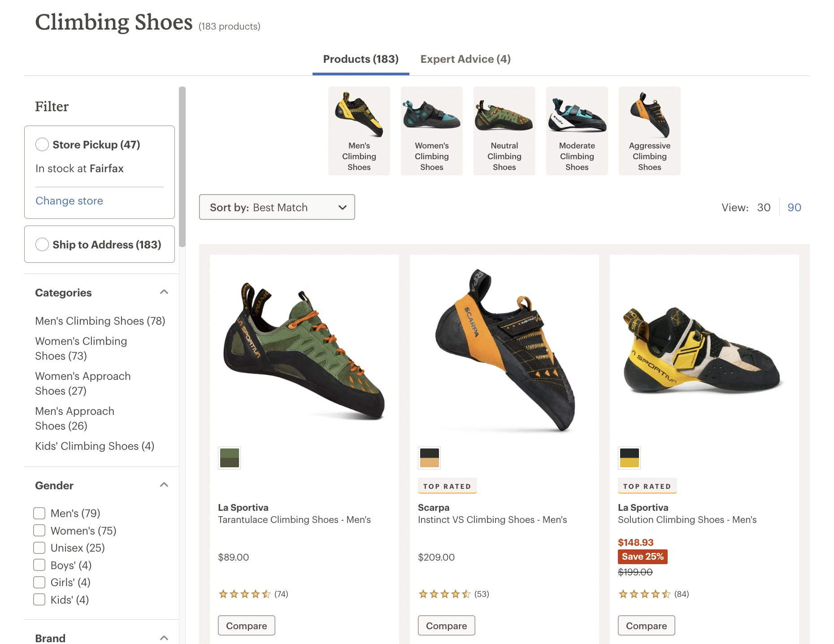Compare the La Sportiva Solution shoes
This screenshot has width=834, height=644.
(647, 626)
